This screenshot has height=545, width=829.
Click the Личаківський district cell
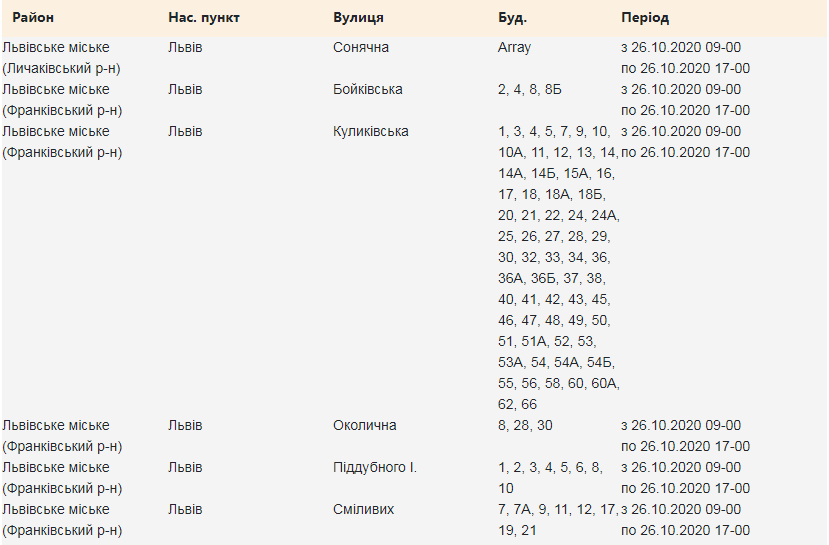62,58
